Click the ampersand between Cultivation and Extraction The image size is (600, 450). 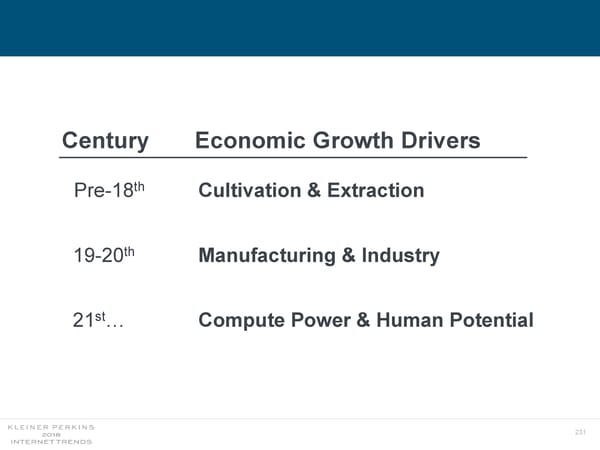tap(311, 190)
